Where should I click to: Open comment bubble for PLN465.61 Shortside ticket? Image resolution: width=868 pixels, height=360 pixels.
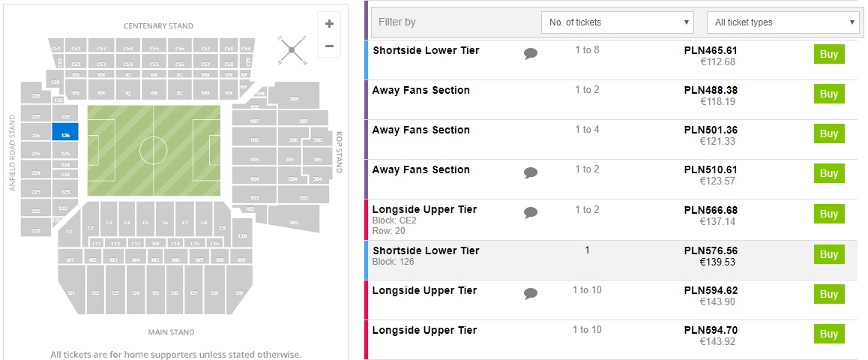531,53
